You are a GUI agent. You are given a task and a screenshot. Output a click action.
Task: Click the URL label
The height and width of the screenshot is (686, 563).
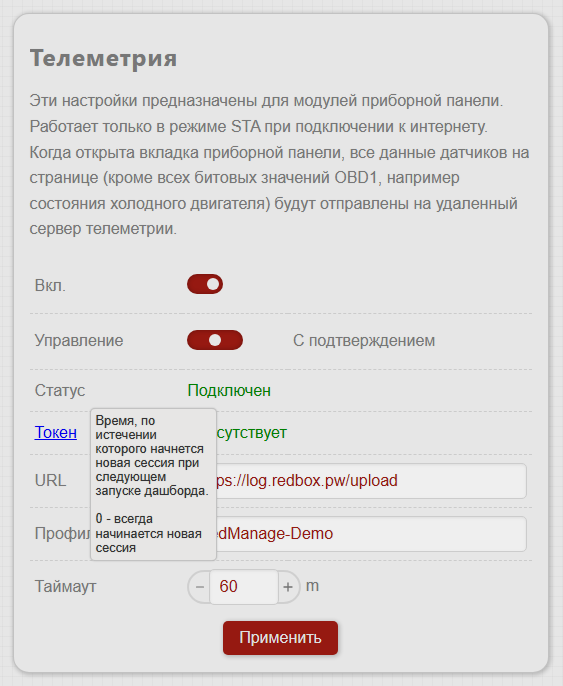50,480
